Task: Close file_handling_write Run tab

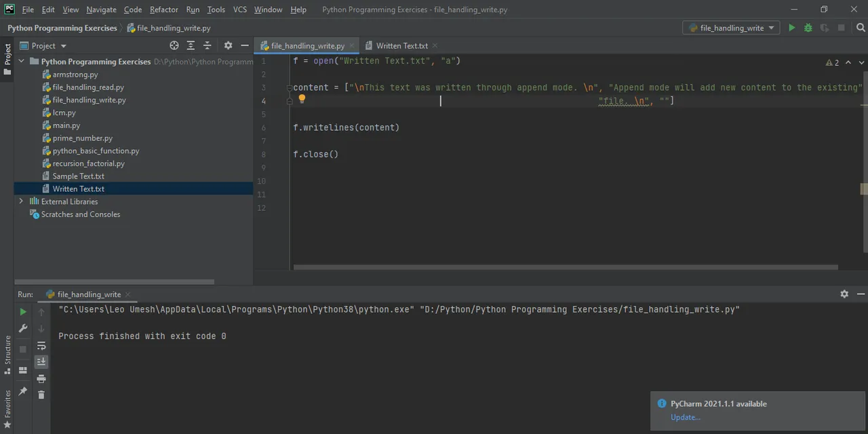Action: coord(127,294)
